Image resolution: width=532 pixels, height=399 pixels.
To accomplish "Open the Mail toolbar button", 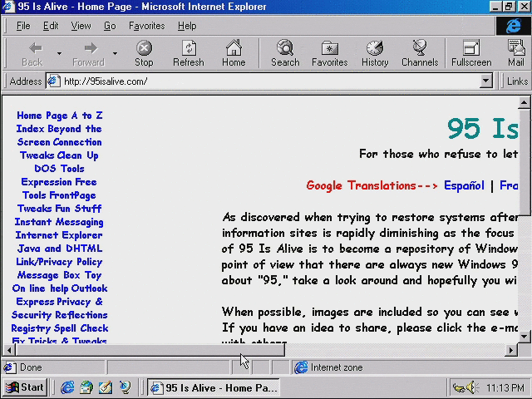I will (x=516, y=53).
